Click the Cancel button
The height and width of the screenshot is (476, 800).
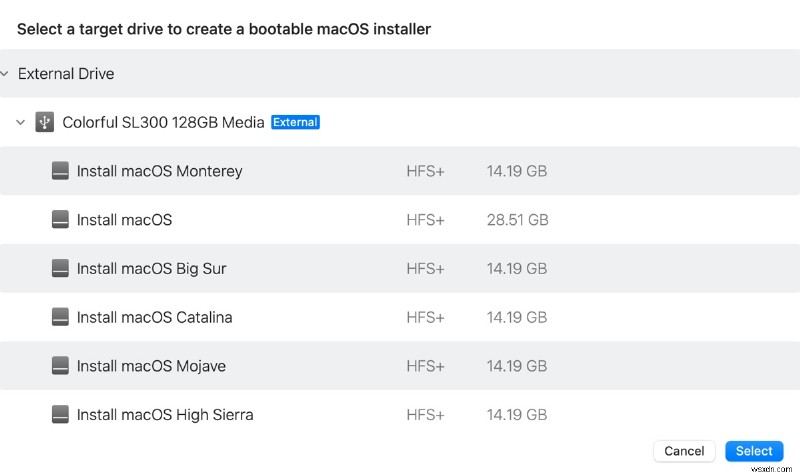coord(684,451)
